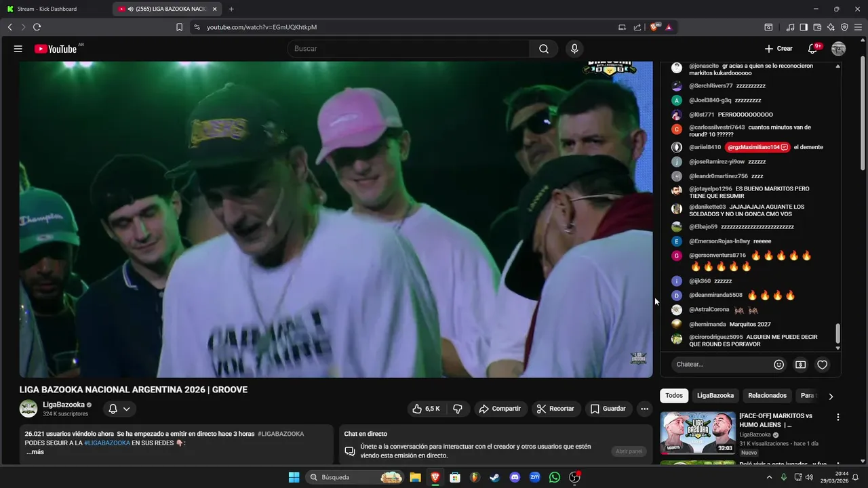
Task: Switch to the Stream - Kick Dashboard tab
Action: click(56, 9)
